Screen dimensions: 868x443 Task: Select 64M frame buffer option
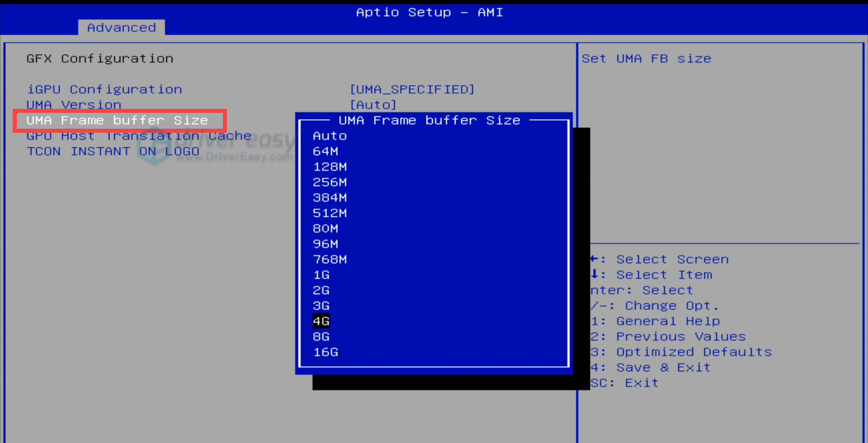[x=325, y=151]
